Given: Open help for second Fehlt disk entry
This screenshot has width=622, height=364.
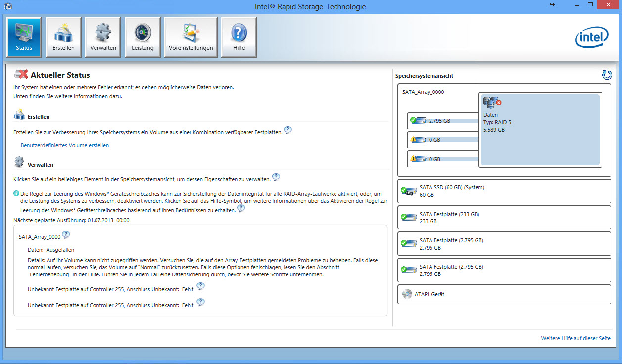Looking at the screenshot, I should coord(200,302).
